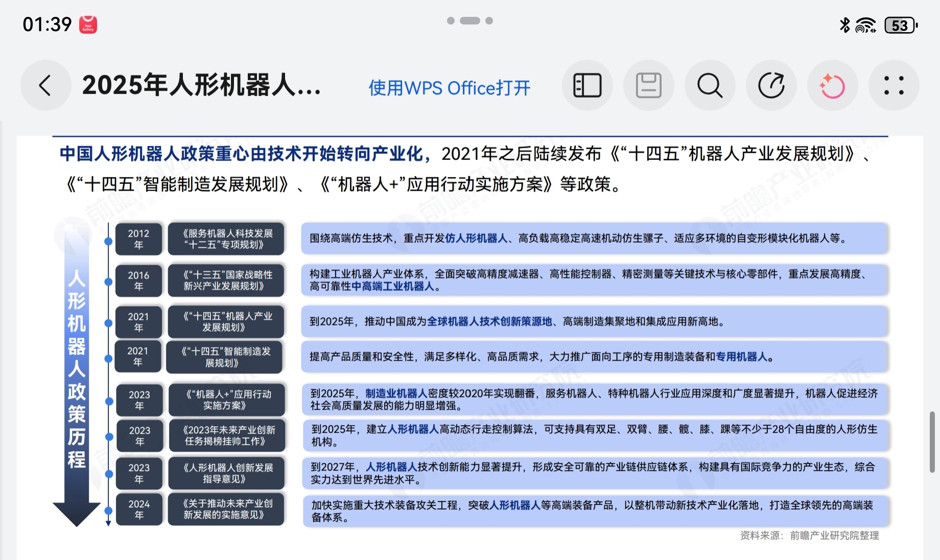Viewport: 940px width, 560px height.
Task: Click the pink AI sparkle circle icon
Action: pyautogui.click(x=833, y=85)
